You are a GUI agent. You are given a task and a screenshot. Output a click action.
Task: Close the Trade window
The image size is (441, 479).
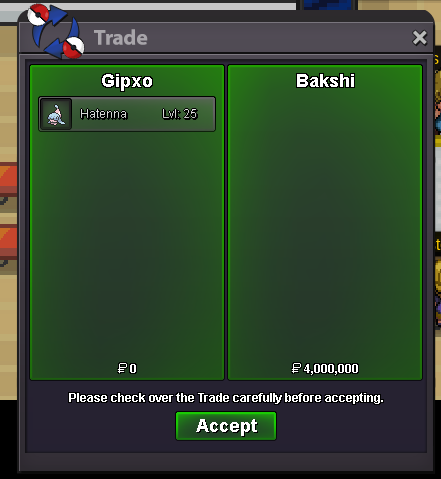pos(419,38)
